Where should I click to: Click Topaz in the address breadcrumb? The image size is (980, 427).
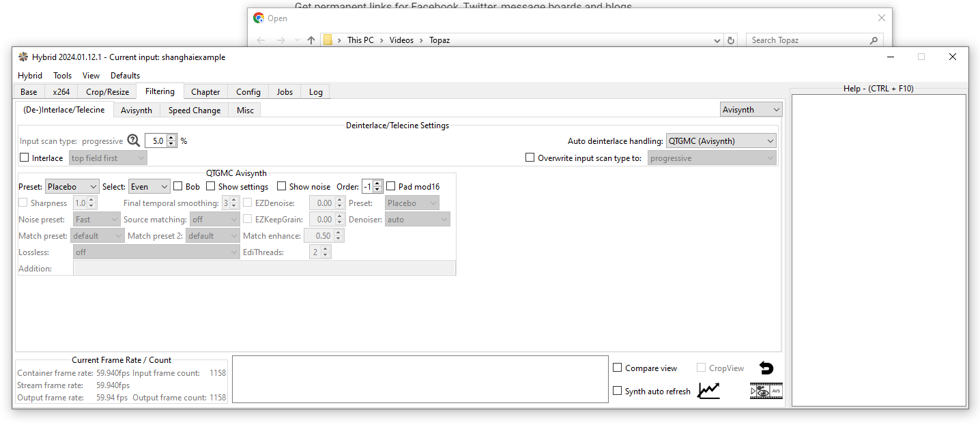[439, 40]
